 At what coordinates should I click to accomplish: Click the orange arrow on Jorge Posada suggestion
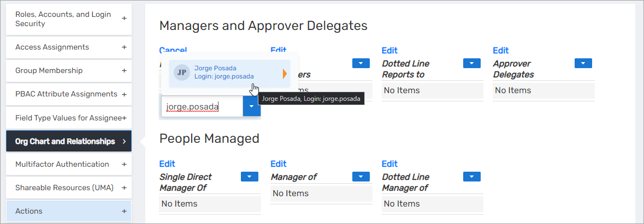pos(285,74)
